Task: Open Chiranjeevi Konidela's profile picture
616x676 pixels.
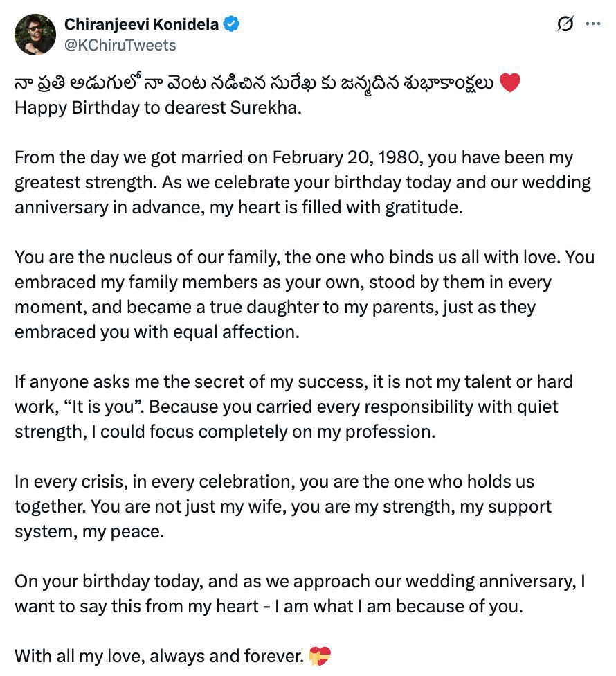Action: (x=35, y=35)
